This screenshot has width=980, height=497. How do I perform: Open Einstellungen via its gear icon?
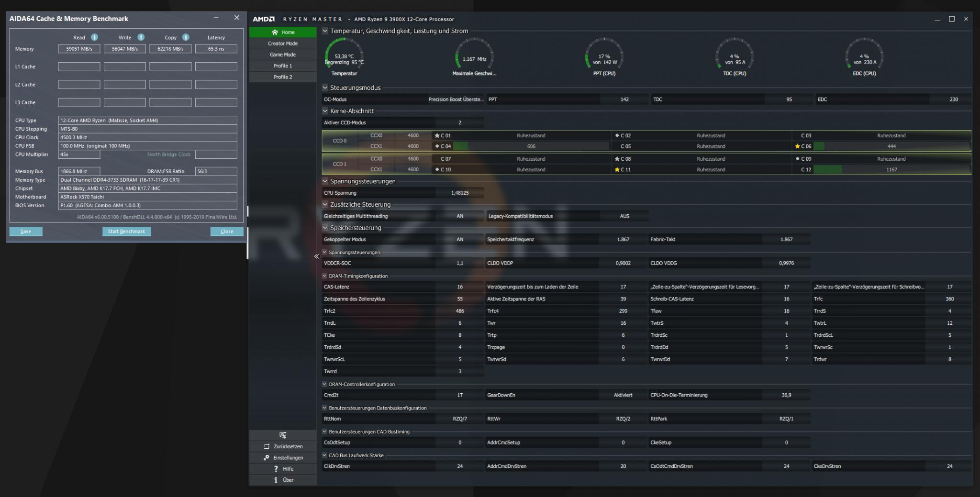coord(267,458)
